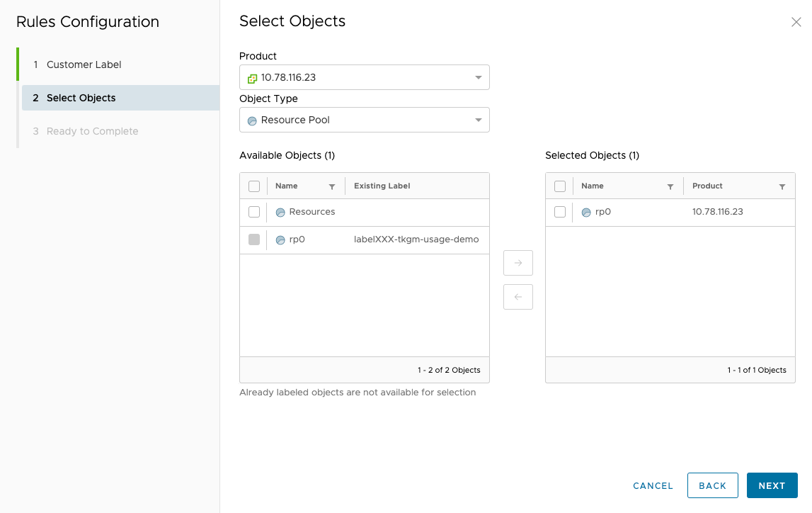Image resolution: width=812 pixels, height=513 pixels.
Task: Click filter icon in Product column header
Action: point(782,186)
